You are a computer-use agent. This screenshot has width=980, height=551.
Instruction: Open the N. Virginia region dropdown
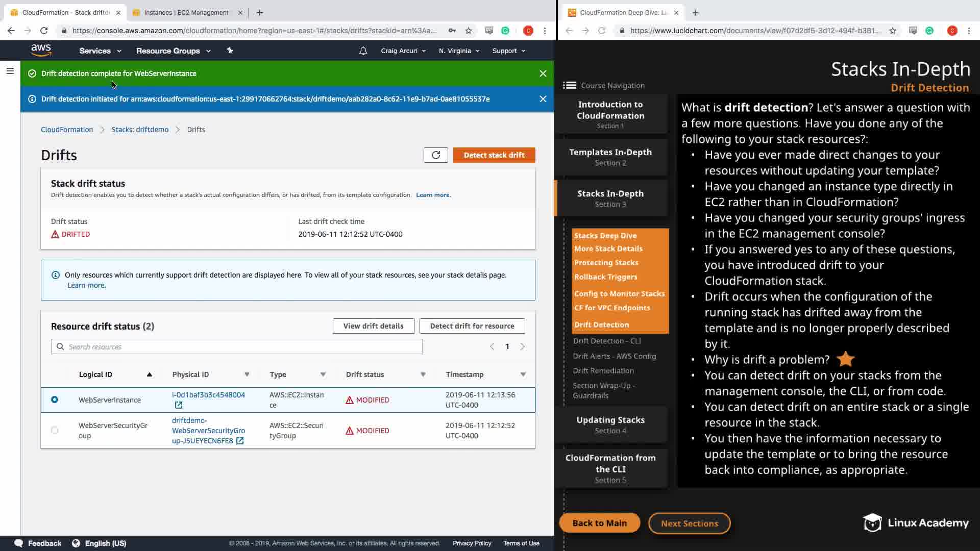pos(459,51)
